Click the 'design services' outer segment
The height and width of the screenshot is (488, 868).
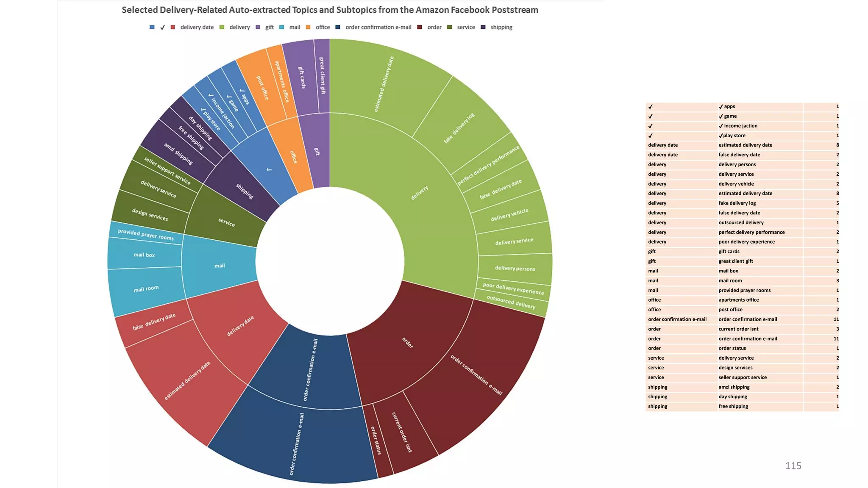click(150, 215)
